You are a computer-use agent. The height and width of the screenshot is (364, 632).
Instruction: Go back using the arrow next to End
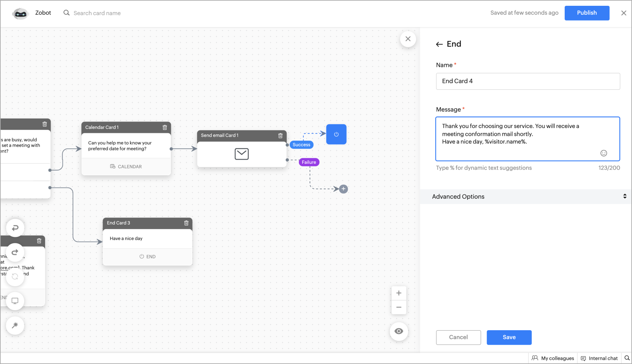click(x=439, y=44)
